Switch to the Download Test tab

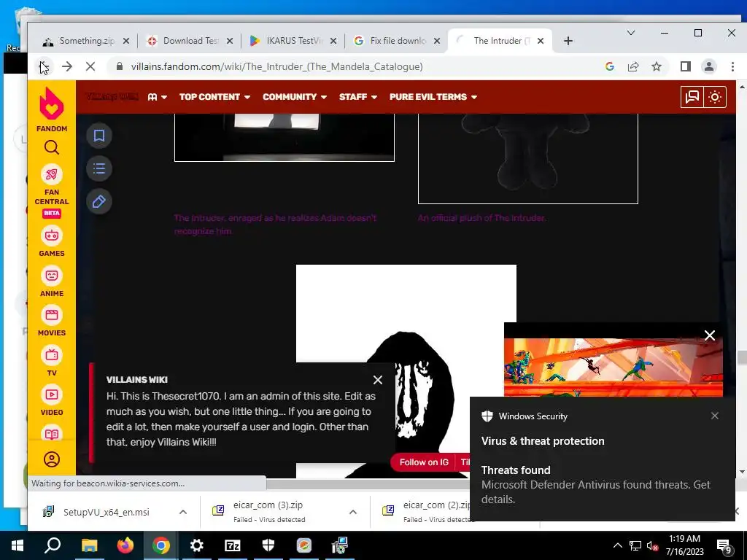(x=183, y=41)
